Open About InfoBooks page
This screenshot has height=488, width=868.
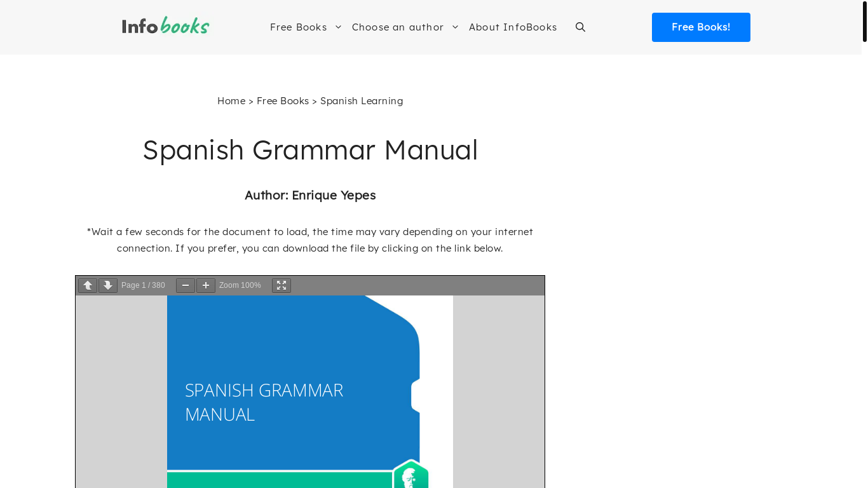click(x=513, y=27)
